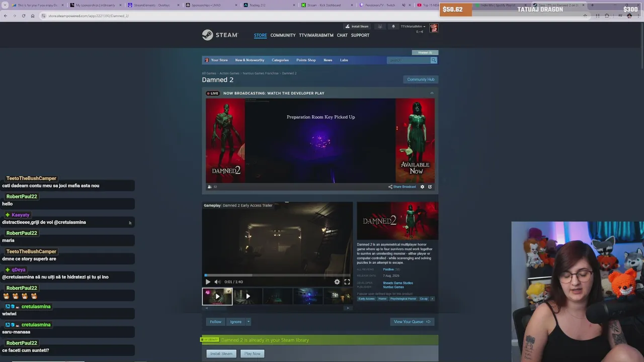The height and width of the screenshot is (362, 644).
Task: Open broadcast settings gear icon
Action: point(422,187)
